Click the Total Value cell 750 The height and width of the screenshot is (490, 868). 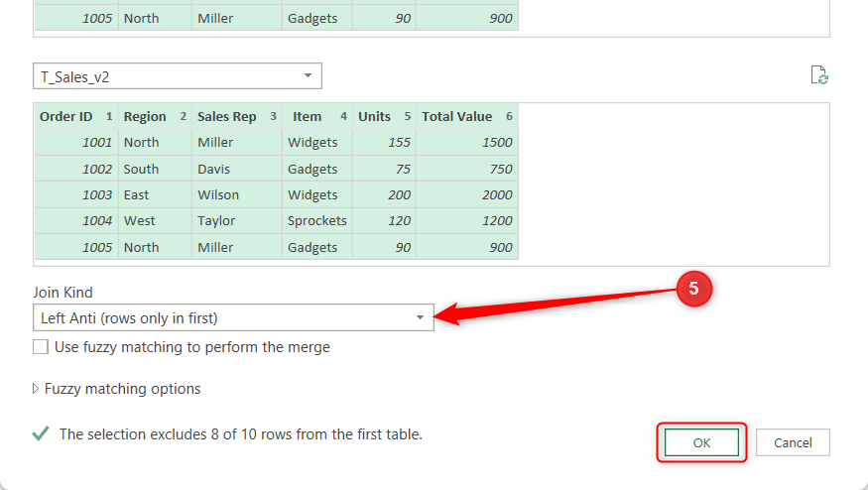[467, 169]
